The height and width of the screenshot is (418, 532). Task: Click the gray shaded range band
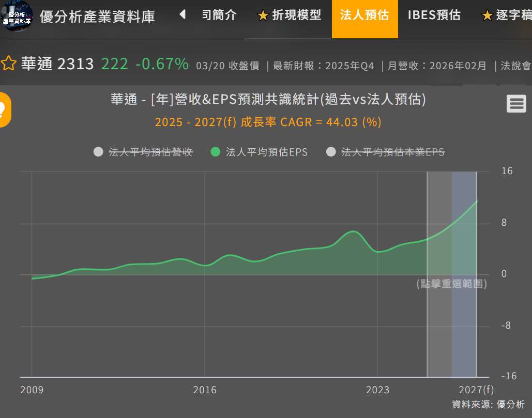pyautogui.click(x=439, y=320)
